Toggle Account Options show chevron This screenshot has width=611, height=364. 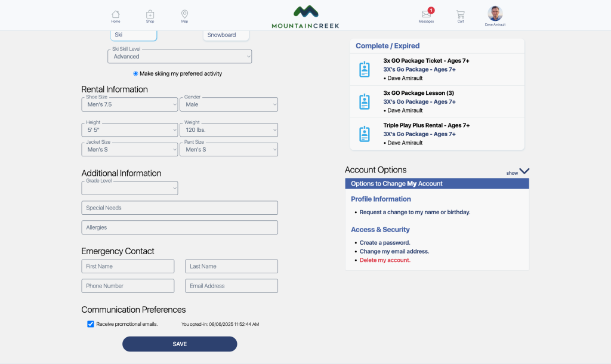click(523, 171)
